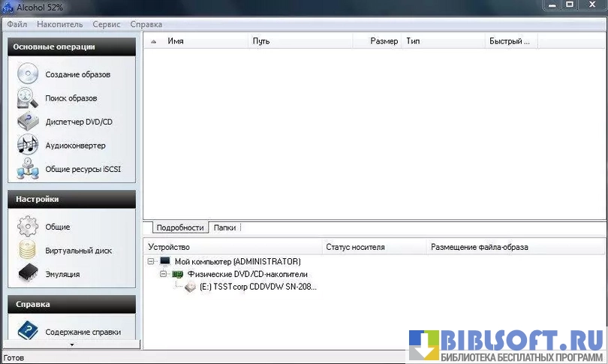Click the Общие ресурсы iSCSI icon
608x364 pixels.
click(28, 169)
